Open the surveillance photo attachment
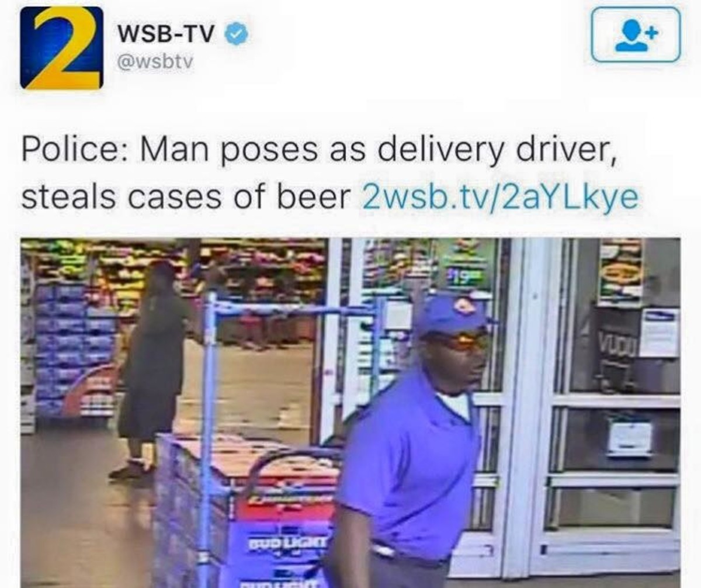 click(350, 412)
